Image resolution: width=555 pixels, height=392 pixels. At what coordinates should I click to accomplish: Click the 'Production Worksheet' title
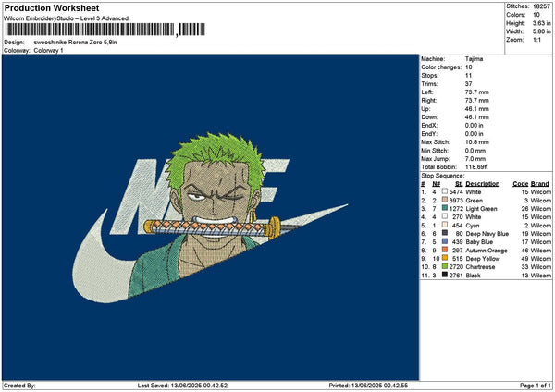pos(52,8)
